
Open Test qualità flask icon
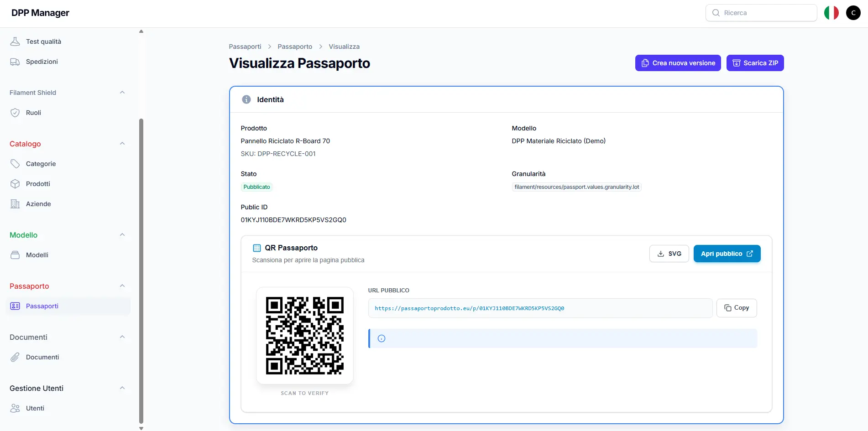[15, 42]
